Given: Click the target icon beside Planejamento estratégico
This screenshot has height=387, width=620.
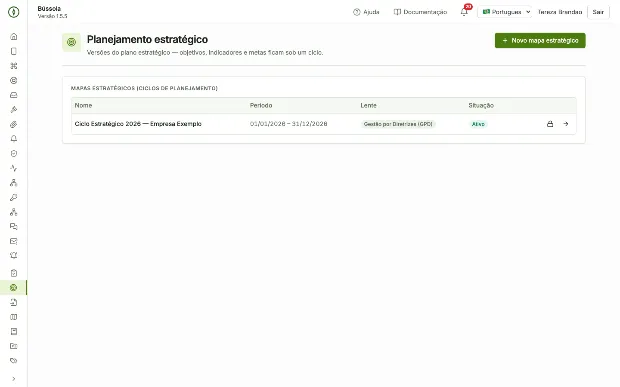Looking at the screenshot, I should pos(72,42).
